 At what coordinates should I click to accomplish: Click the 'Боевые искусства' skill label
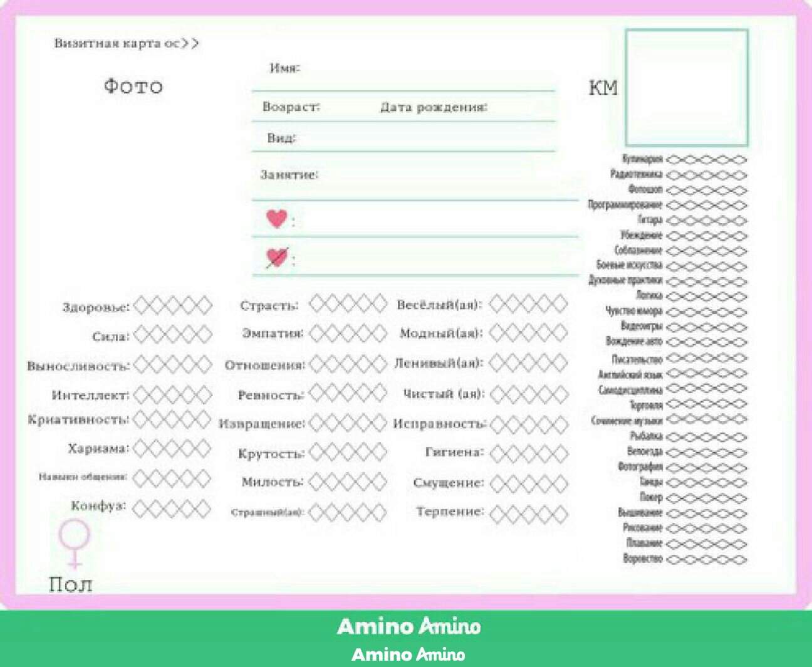(x=629, y=265)
